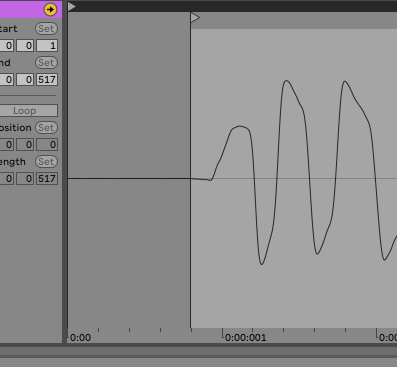Click Set button next to End
The image size is (397, 367).
(x=46, y=63)
